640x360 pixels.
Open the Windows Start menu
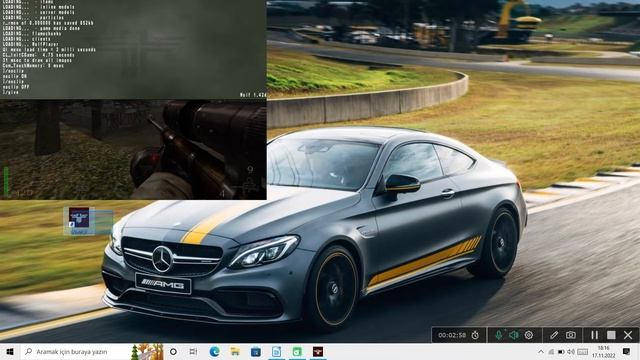tap(10, 351)
